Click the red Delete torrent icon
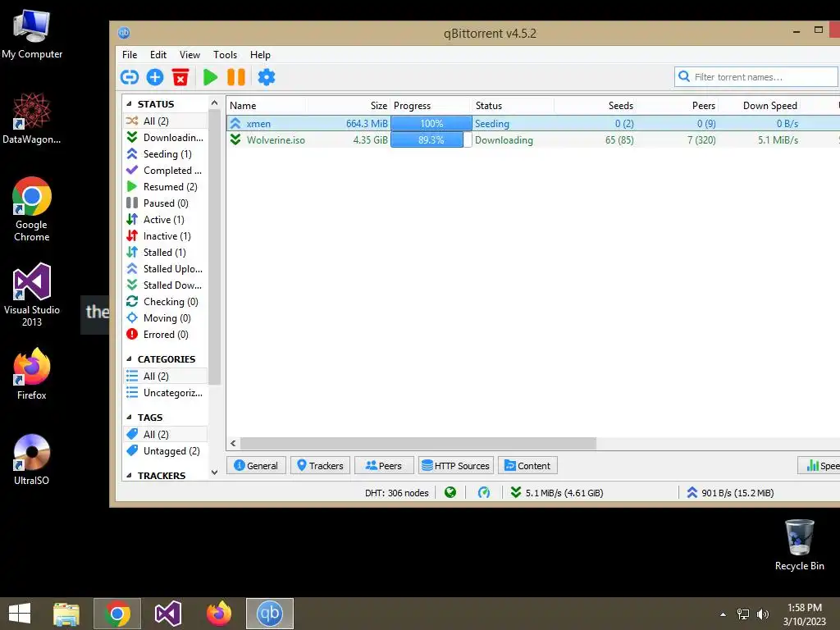Viewport: 840px width, 630px height. (180, 77)
